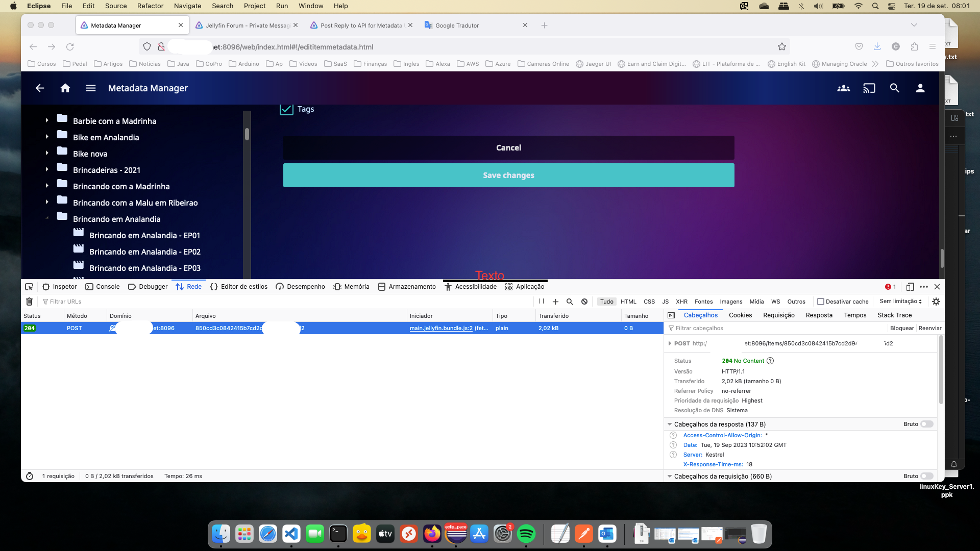Expand the Barbie com a Madrinha folder
Image resolution: width=980 pixels, height=551 pixels.
tap(47, 121)
